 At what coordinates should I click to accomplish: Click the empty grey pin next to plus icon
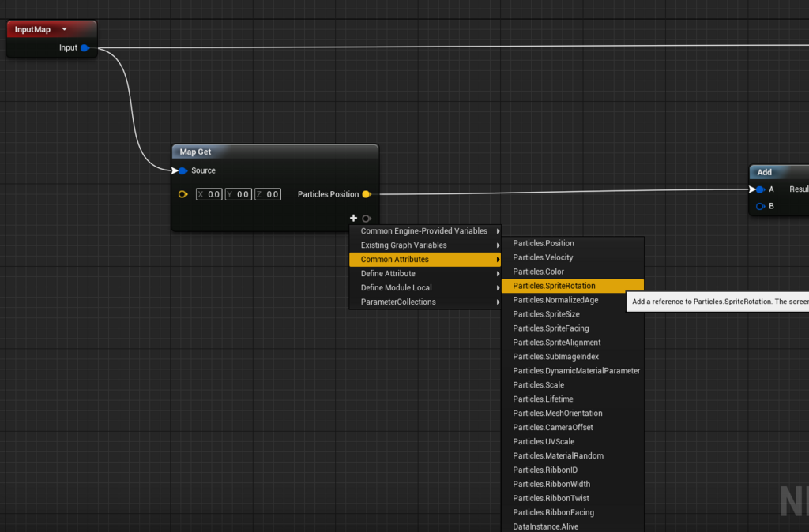(x=367, y=219)
